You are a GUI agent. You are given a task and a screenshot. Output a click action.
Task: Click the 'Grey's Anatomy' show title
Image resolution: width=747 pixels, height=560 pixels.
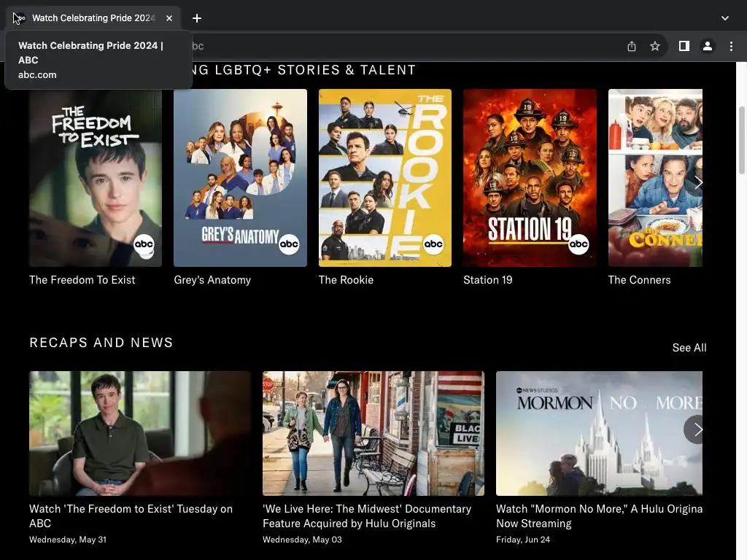(212, 280)
